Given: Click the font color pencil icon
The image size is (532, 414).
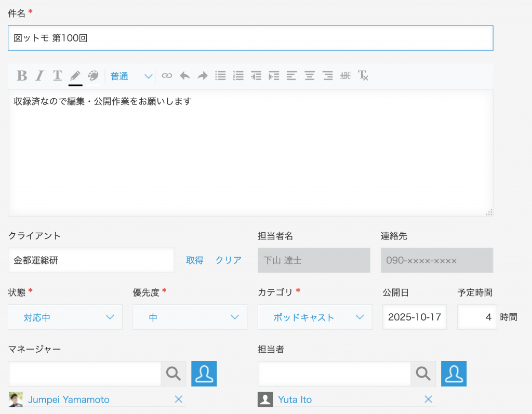Looking at the screenshot, I should click(75, 76).
